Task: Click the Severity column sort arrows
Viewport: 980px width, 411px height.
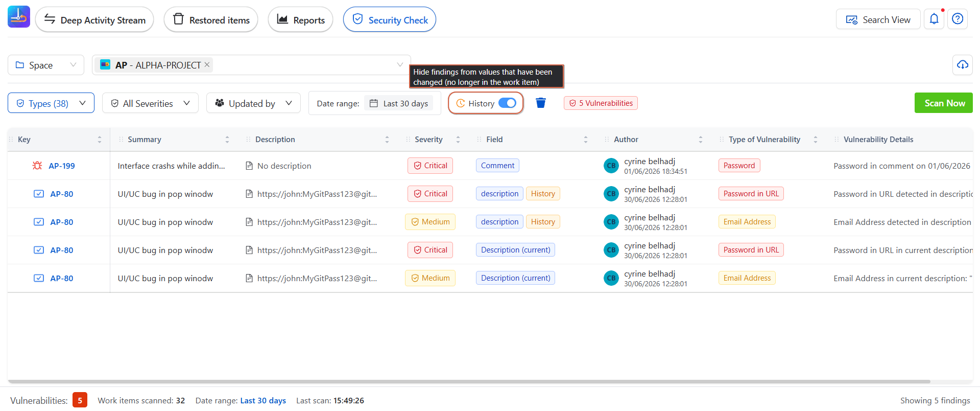Action: pyautogui.click(x=458, y=140)
